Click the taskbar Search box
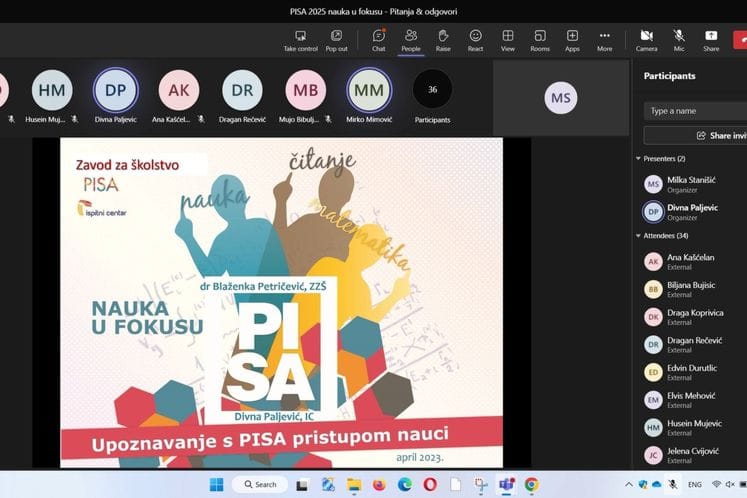 point(260,485)
